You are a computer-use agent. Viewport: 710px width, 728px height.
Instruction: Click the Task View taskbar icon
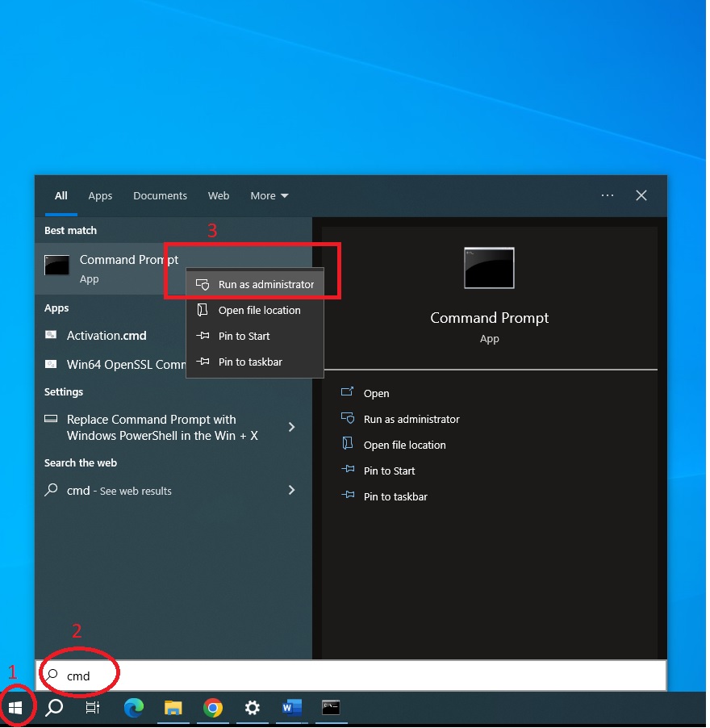(93, 708)
